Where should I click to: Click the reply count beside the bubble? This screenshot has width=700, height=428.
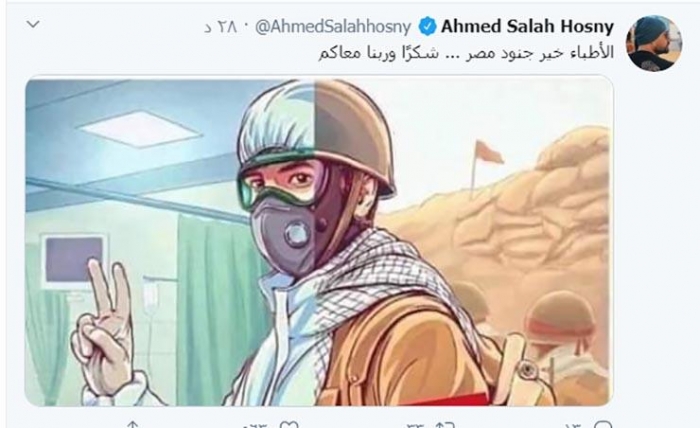[573, 425]
